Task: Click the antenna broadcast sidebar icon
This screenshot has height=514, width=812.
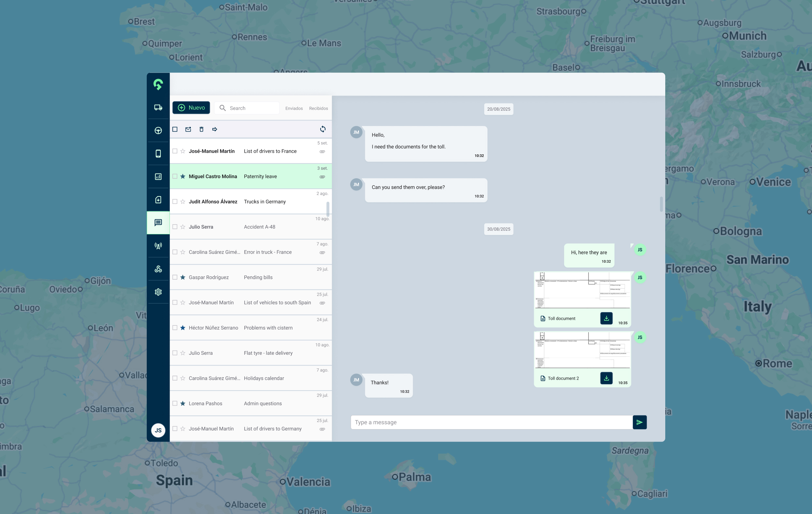Action: [158, 246]
